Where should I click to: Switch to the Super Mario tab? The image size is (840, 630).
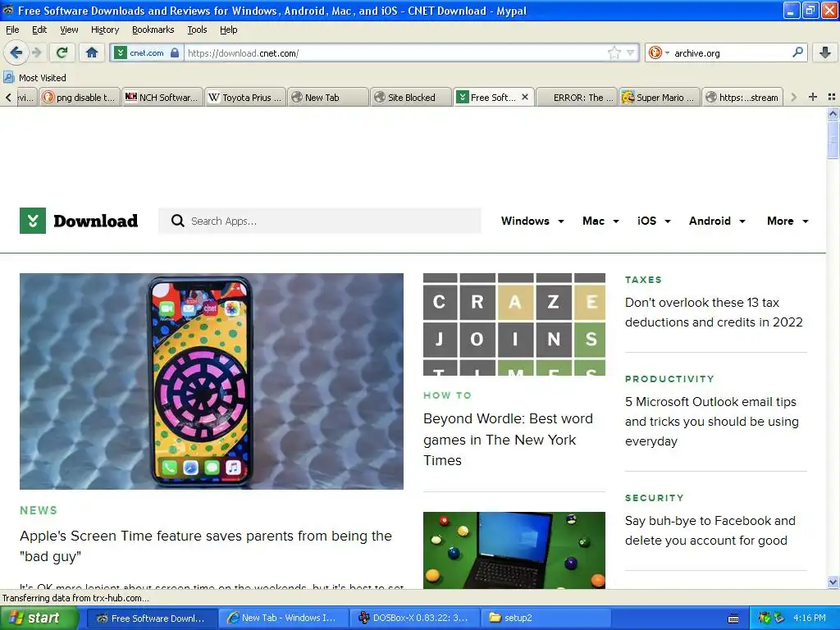(659, 97)
